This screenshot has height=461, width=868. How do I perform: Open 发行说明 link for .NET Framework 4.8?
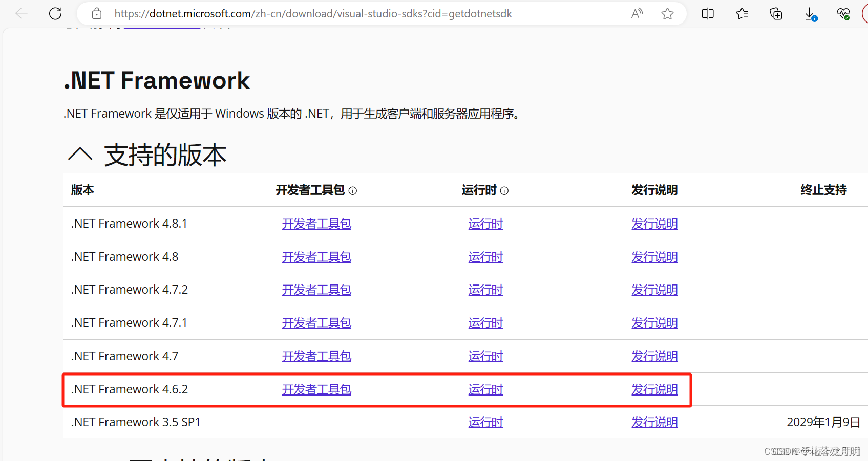tap(654, 257)
